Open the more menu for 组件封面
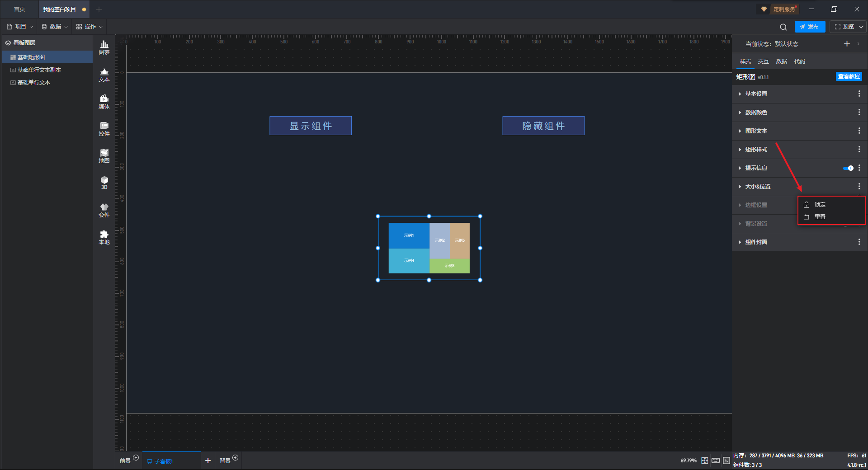The image size is (868, 470). [859, 242]
